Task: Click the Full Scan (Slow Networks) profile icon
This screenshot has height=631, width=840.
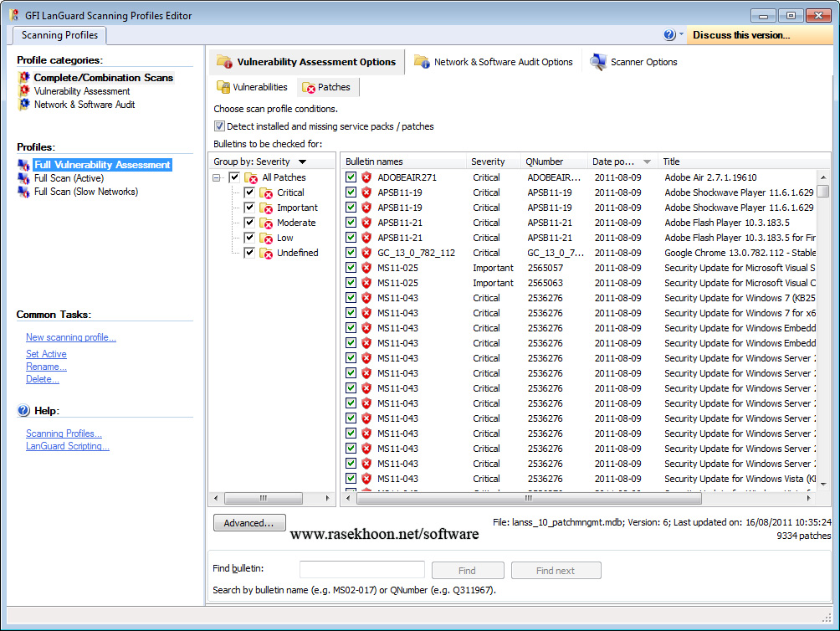Action: point(23,192)
